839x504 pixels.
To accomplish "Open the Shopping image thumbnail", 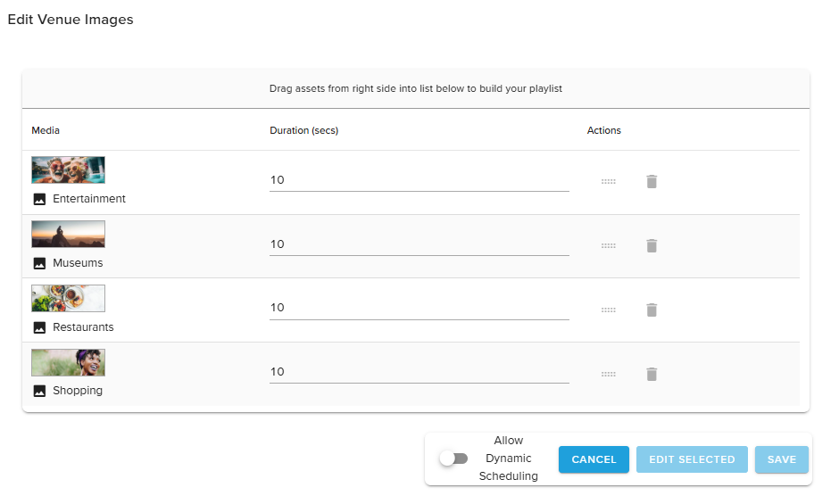I will click(69, 362).
